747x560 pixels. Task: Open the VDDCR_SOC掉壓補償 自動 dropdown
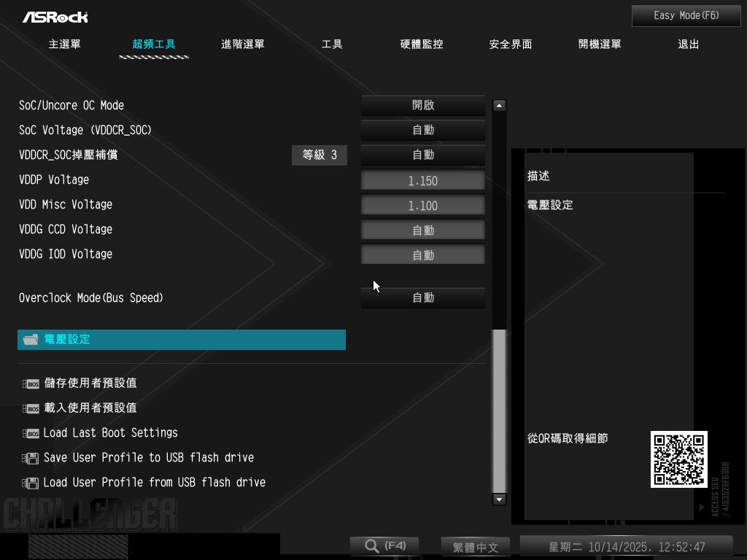(x=422, y=155)
